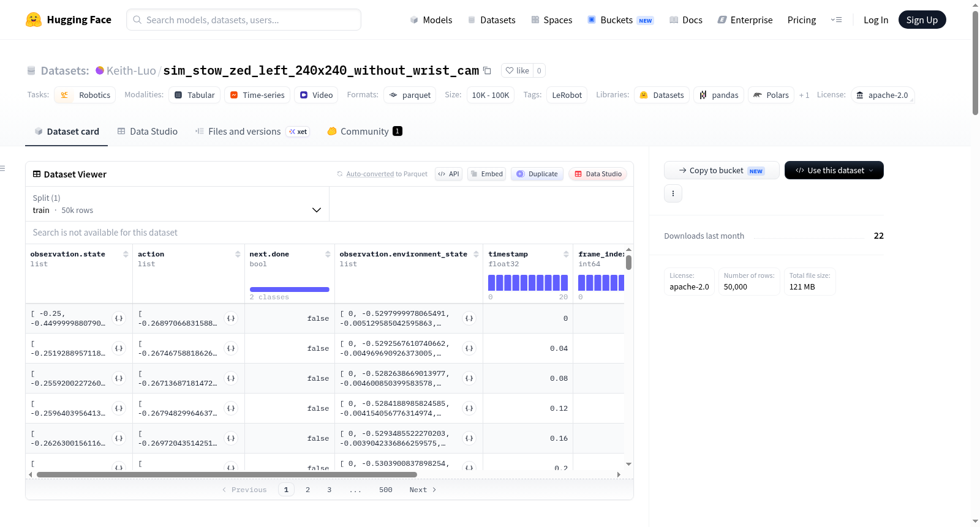The image size is (980, 527).
Task: Expand environment_state cell in timestamp 0 row
Action: tap(469, 318)
